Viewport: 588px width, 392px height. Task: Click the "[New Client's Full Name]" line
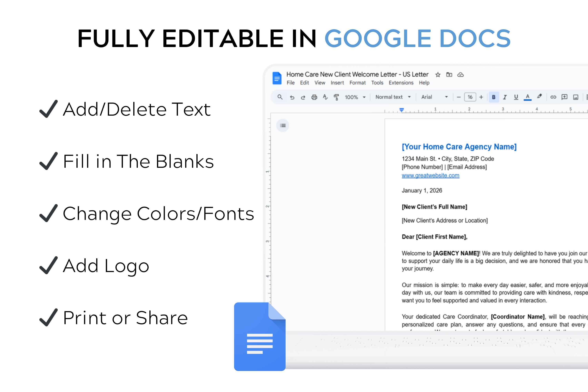pos(434,207)
